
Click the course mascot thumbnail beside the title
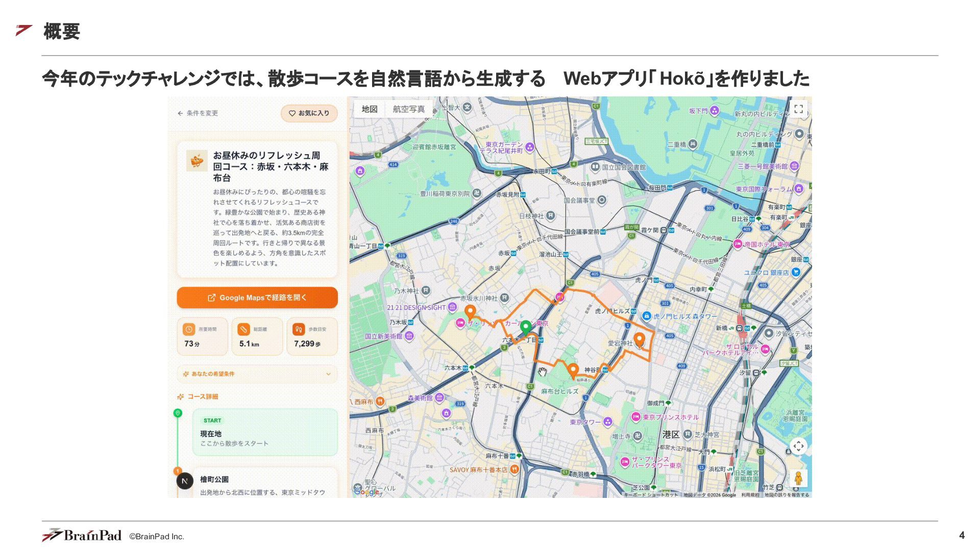pyautogui.click(x=197, y=161)
